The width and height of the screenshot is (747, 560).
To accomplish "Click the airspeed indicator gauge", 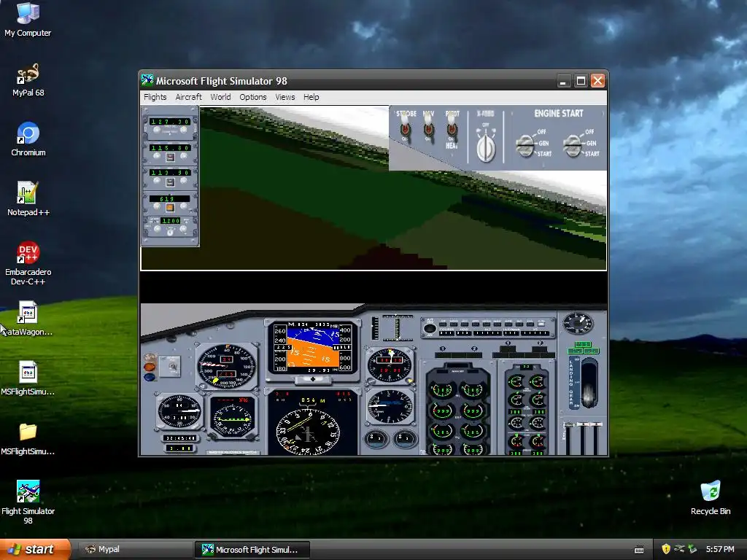I will pyautogui.click(x=226, y=366).
